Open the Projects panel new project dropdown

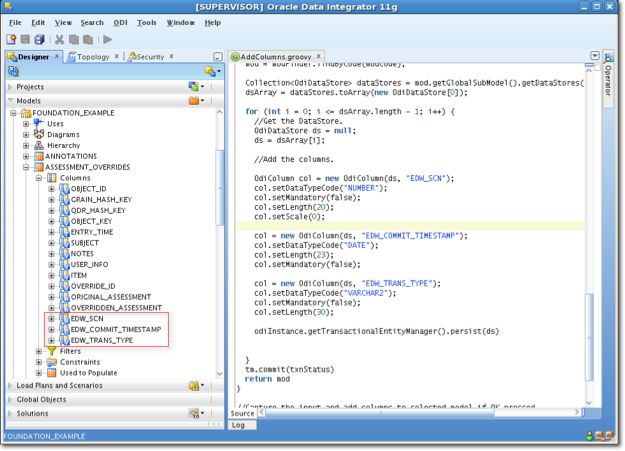[x=197, y=87]
